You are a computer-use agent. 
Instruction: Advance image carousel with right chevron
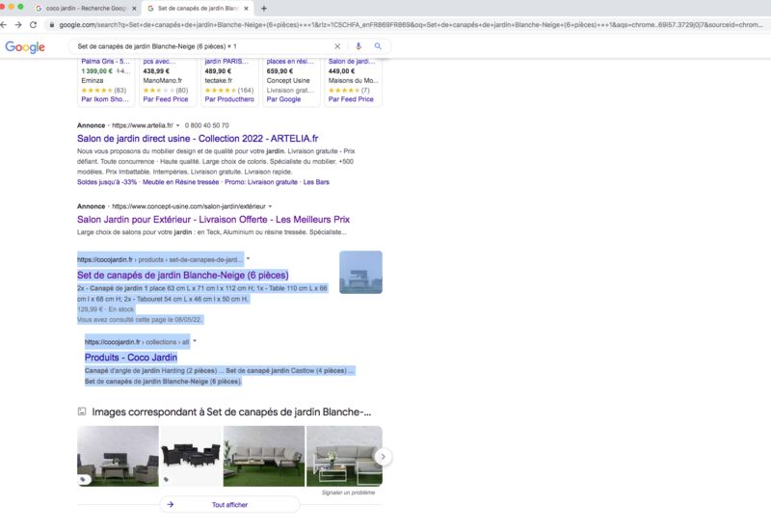click(383, 457)
